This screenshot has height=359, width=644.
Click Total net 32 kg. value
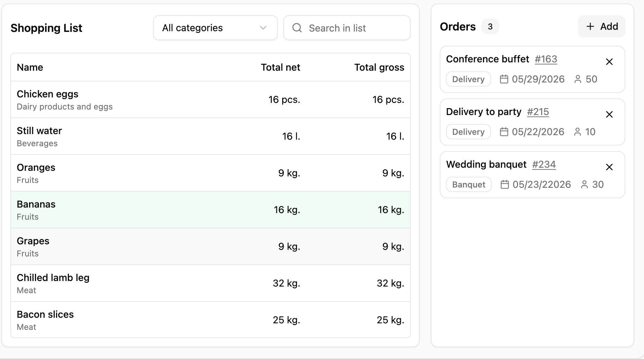point(286,283)
